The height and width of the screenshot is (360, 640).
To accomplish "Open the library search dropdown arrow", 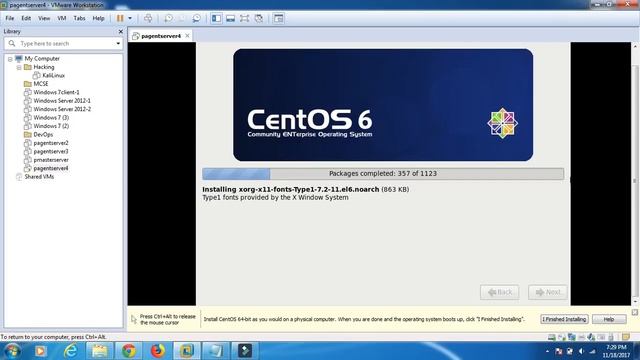I will click(x=118, y=43).
